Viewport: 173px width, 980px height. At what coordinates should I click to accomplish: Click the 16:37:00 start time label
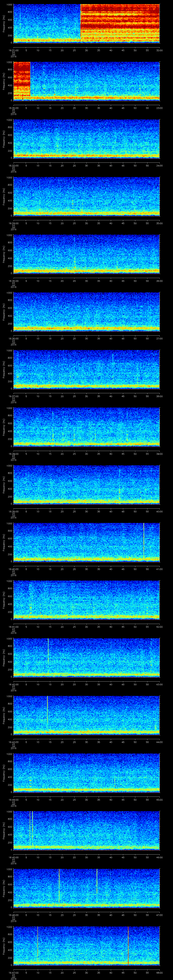(x=13, y=396)
